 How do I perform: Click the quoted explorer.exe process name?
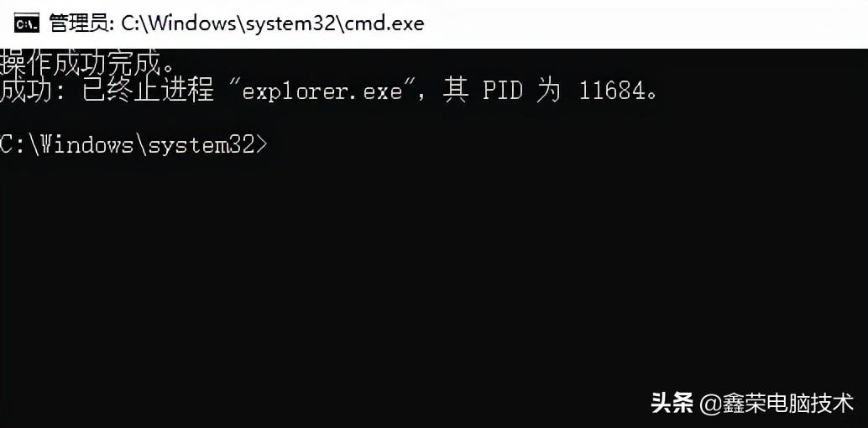(x=329, y=91)
